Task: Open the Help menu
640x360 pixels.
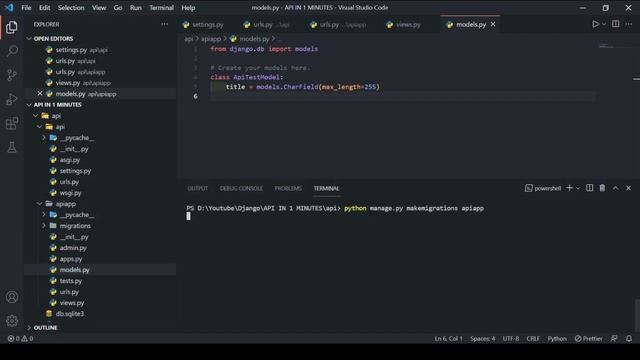Action: coord(188,7)
